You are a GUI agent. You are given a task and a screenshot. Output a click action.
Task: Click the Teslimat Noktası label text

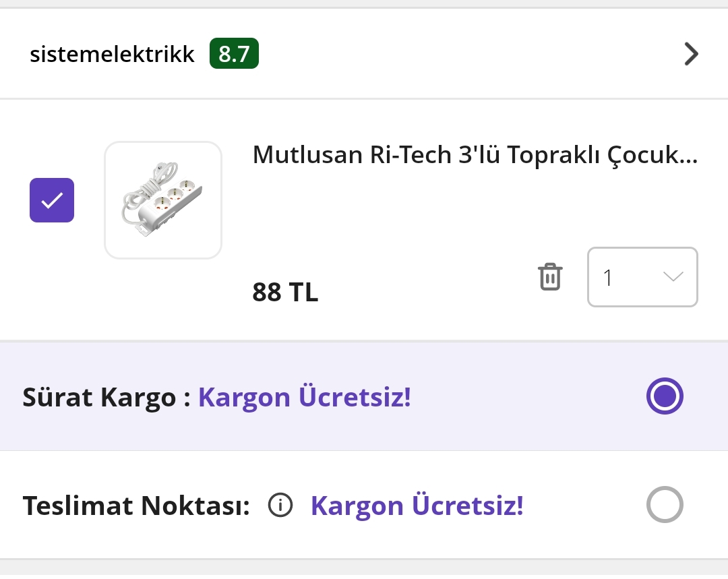pyautogui.click(x=136, y=506)
